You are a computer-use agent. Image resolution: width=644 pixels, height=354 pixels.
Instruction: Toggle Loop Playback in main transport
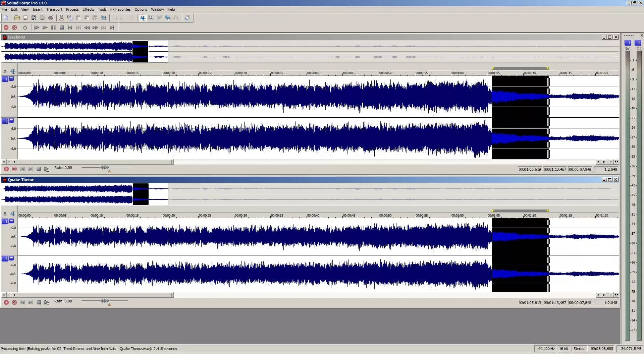pyautogui.click(x=25, y=27)
